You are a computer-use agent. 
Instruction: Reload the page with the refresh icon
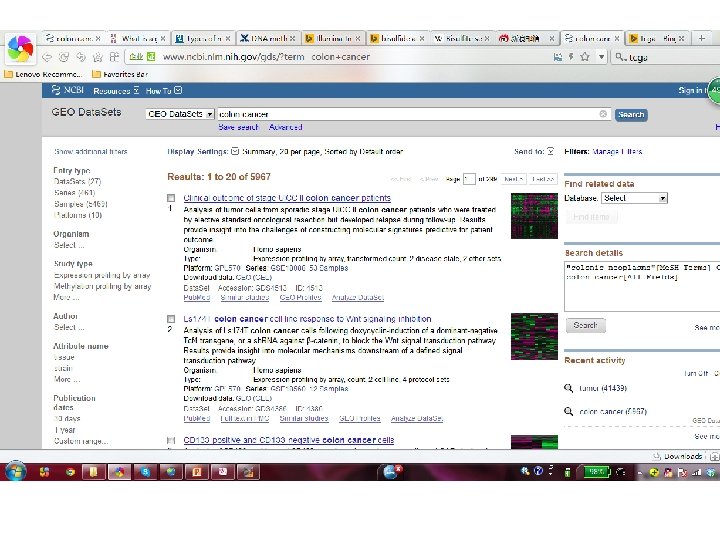(x=63, y=57)
